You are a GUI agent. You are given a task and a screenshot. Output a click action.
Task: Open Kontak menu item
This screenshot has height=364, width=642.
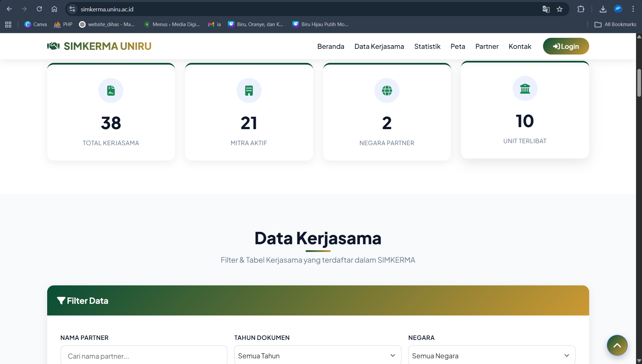[x=520, y=47]
